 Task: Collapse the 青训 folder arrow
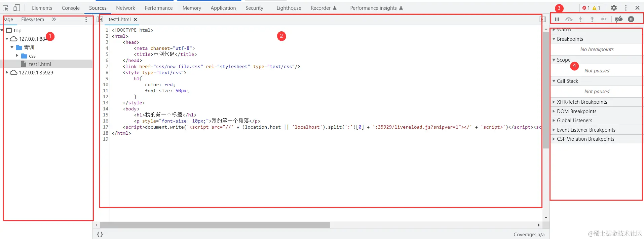point(12,47)
